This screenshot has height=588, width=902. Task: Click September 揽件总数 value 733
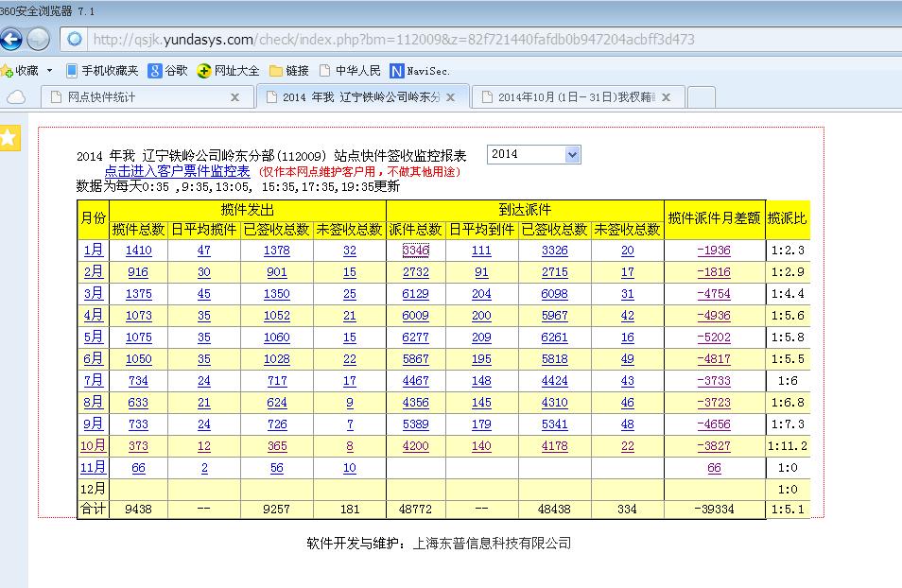click(138, 424)
